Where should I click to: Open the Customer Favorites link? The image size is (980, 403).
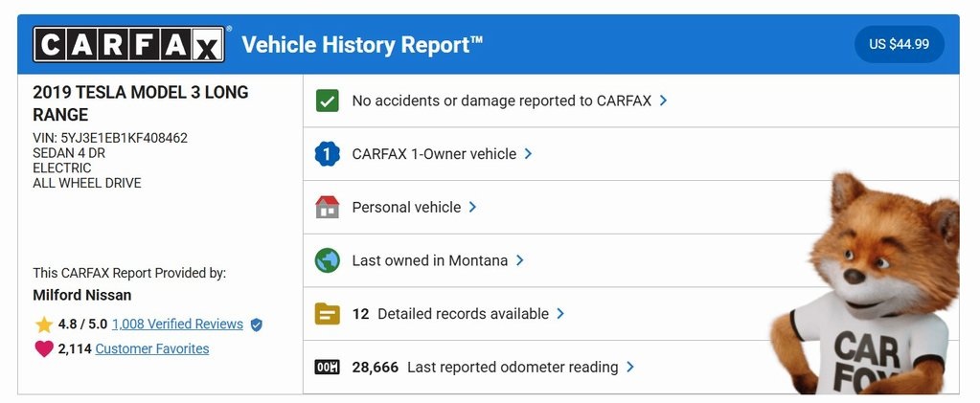tap(151, 349)
